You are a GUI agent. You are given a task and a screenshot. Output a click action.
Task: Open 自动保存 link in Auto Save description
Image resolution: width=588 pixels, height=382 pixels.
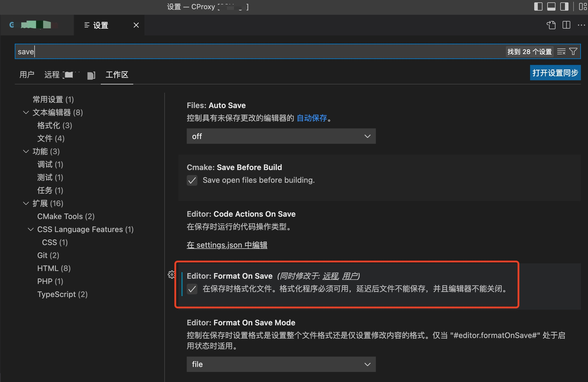click(312, 118)
